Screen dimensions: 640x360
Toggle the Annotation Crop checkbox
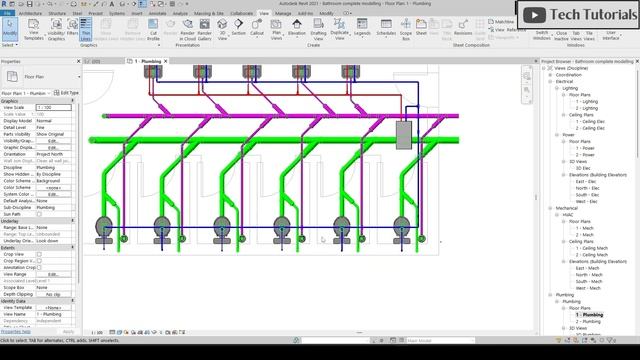tap(39, 267)
